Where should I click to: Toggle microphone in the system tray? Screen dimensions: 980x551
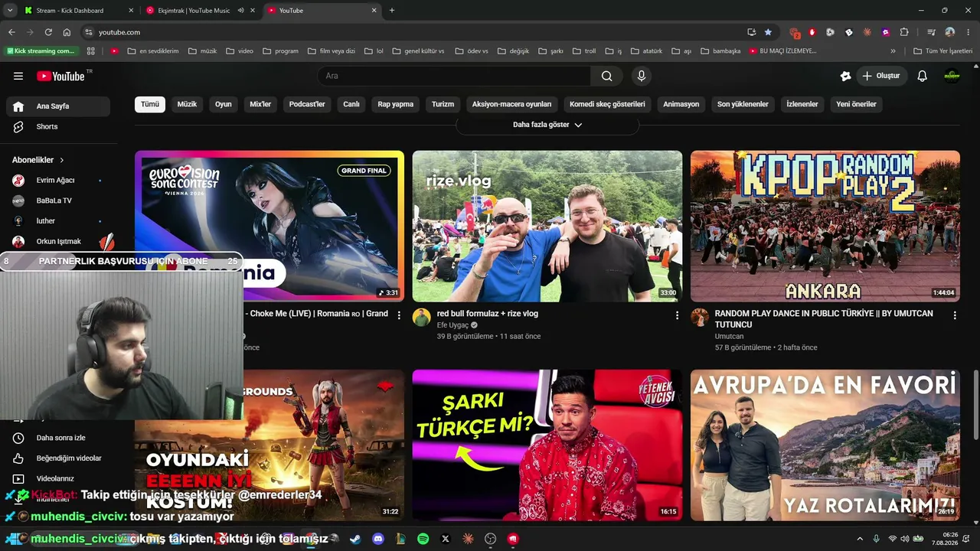[877, 539]
